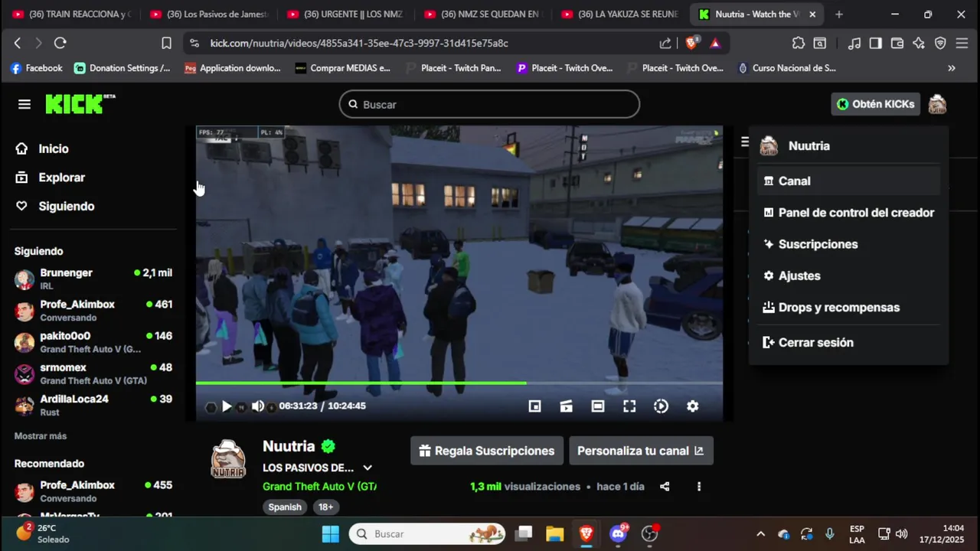980x551 pixels.
Task: Reload the browser page
Action: [60, 43]
